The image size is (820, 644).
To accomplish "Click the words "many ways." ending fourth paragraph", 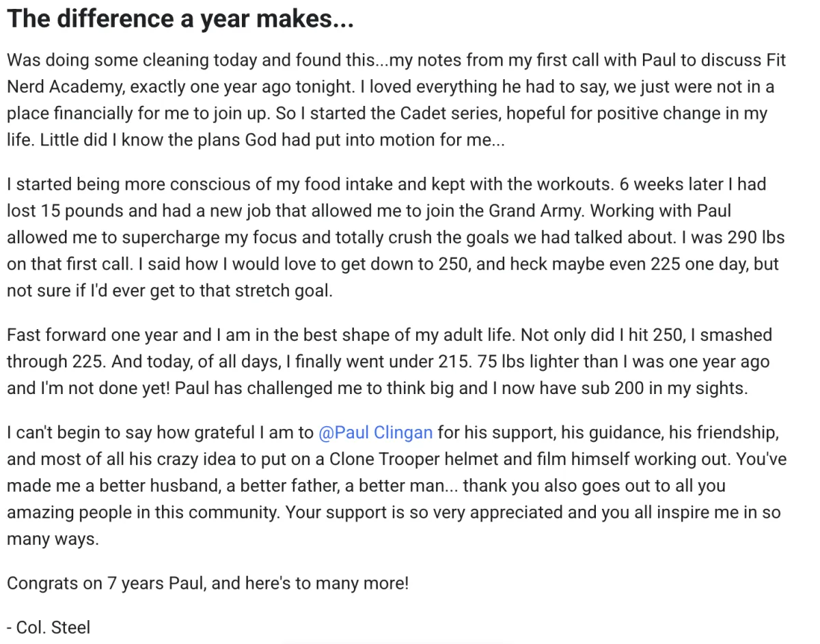I will coord(53,539).
